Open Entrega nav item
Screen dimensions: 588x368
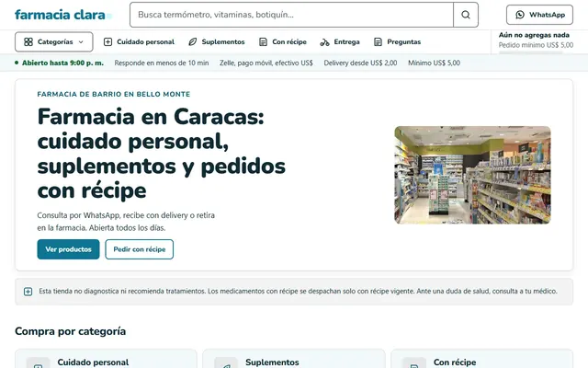340,41
